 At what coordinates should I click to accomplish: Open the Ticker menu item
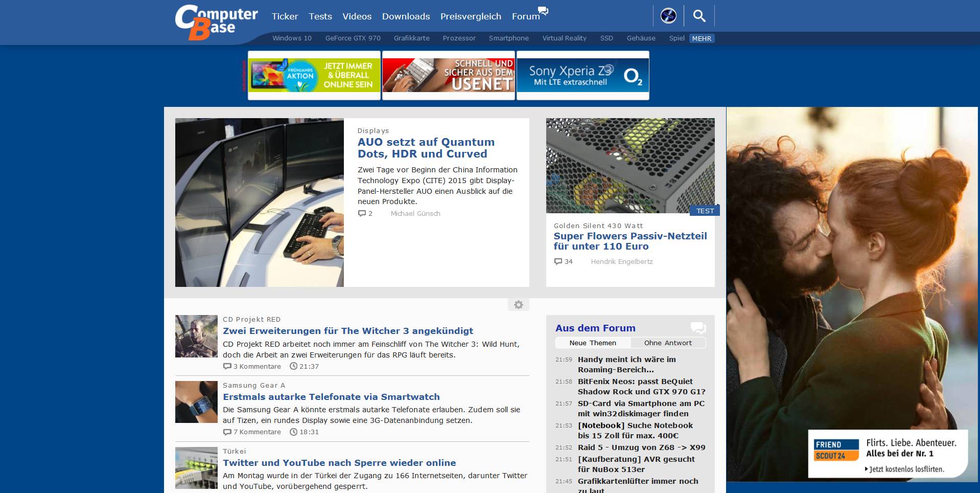[x=285, y=16]
